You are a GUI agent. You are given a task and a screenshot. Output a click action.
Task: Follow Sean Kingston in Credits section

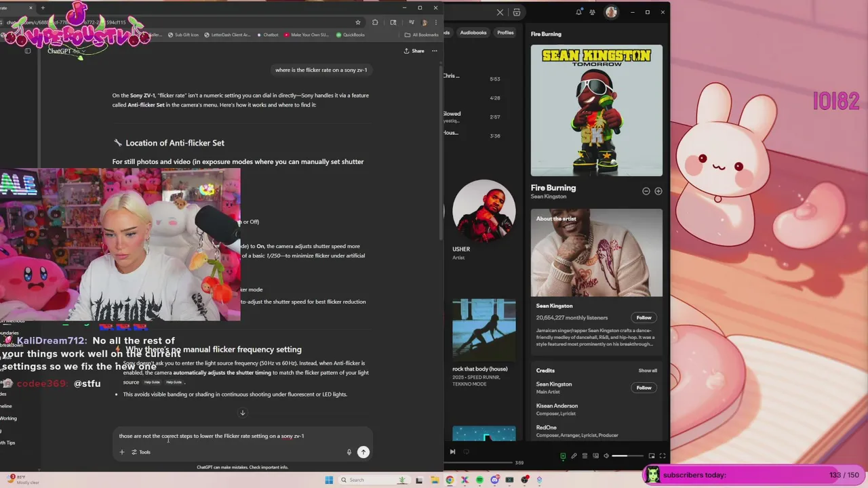coord(644,388)
